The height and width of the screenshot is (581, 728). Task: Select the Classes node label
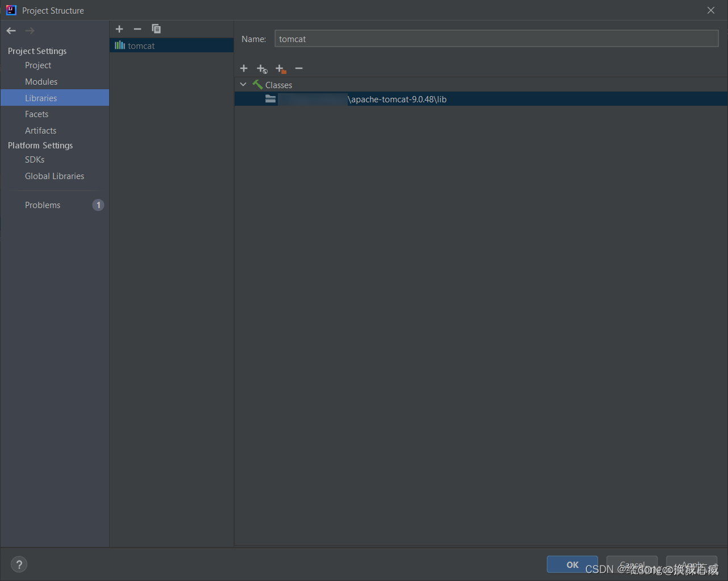tap(278, 85)
